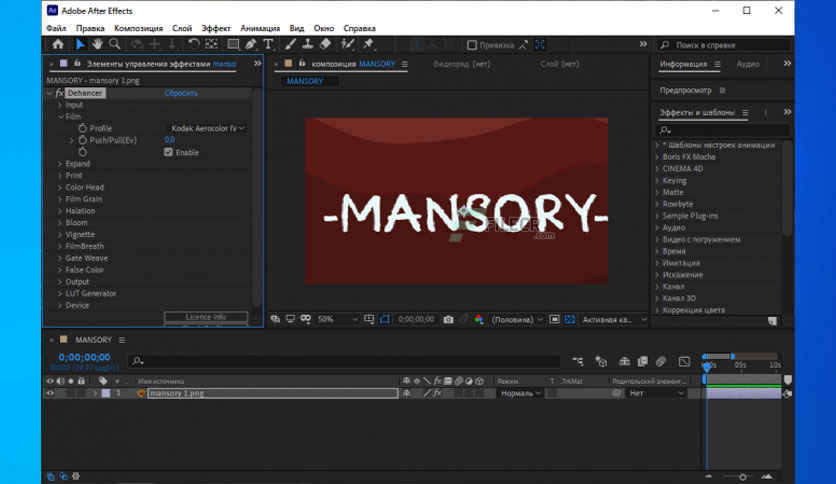Viewport: 836px width, 484px height.
Task: Select the Type text tool
Action: tap(268, 44)
